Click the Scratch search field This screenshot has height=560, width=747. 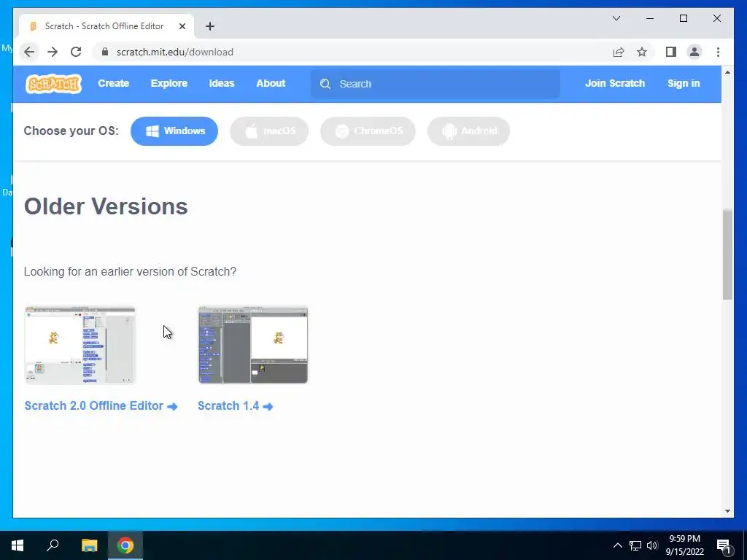click(436, 84)
